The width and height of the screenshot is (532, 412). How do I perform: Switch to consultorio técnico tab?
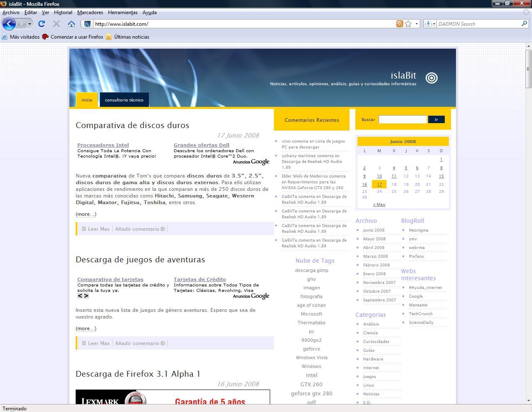point(124,100)
